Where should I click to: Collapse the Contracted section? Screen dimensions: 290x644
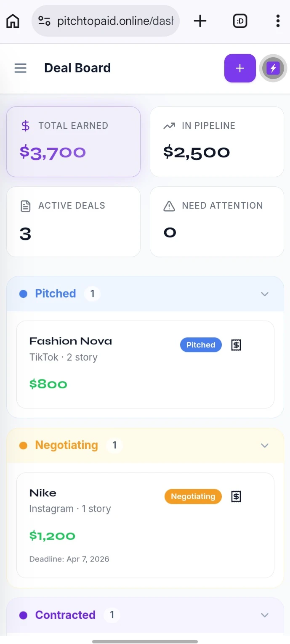(264, 615)
